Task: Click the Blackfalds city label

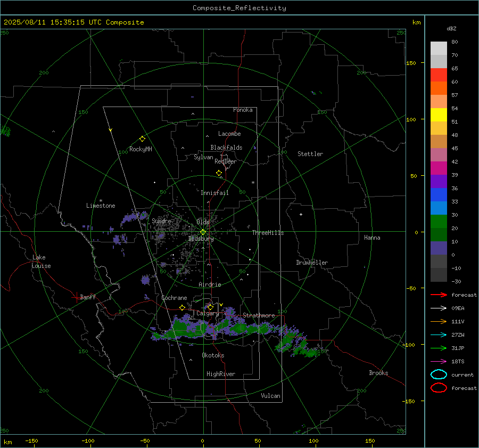Action: coord(226,148)
